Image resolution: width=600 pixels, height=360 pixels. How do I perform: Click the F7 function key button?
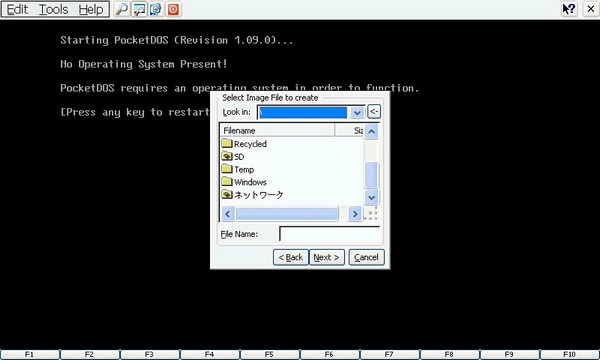[390, 355]
